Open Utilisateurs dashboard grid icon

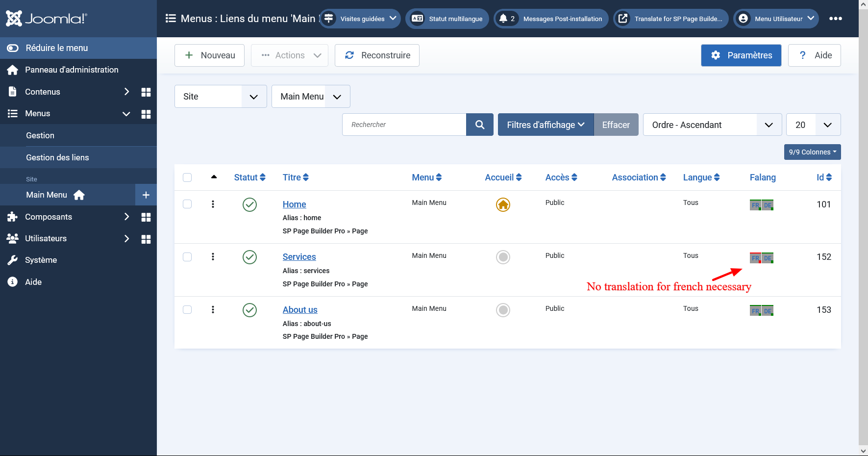click(146, 239)
